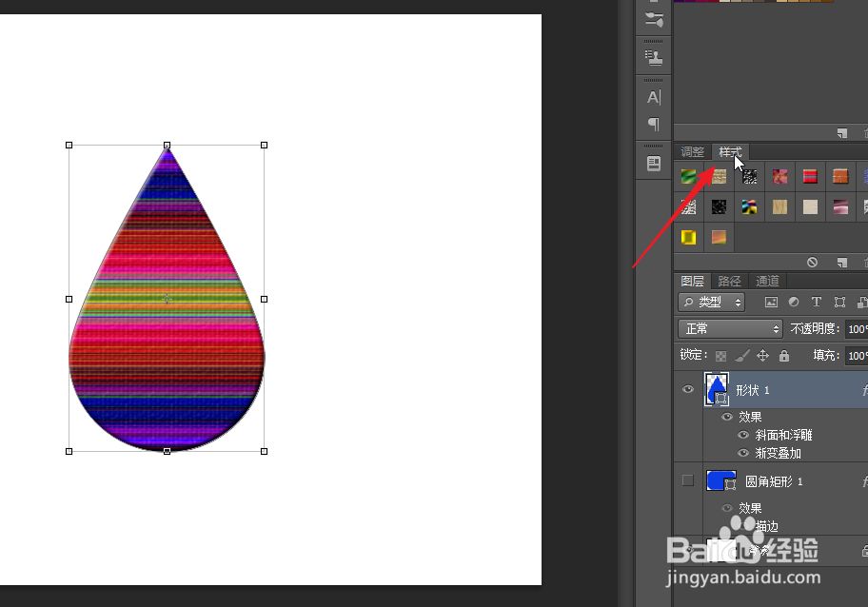Screen dimensions: 868x607
Task: Switch to the 调整 tab
Action: pyautogui.click(x=693, y=151)
